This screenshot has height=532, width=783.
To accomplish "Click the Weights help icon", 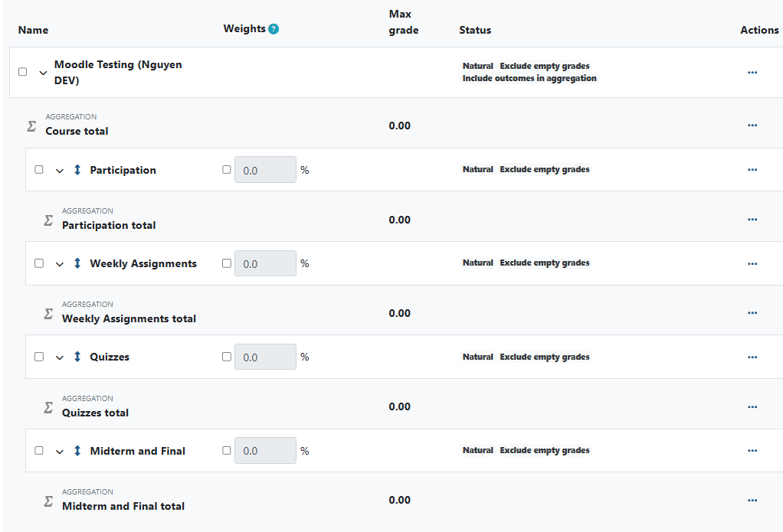I will [x=274, y=28].
